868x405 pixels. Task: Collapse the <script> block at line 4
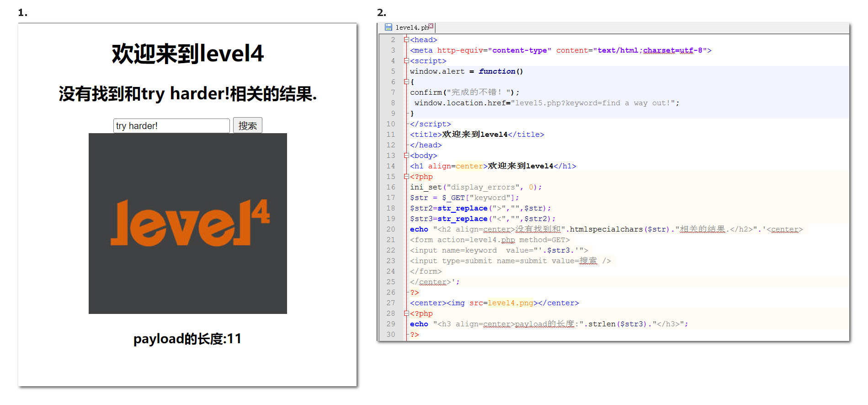point(406,61)
